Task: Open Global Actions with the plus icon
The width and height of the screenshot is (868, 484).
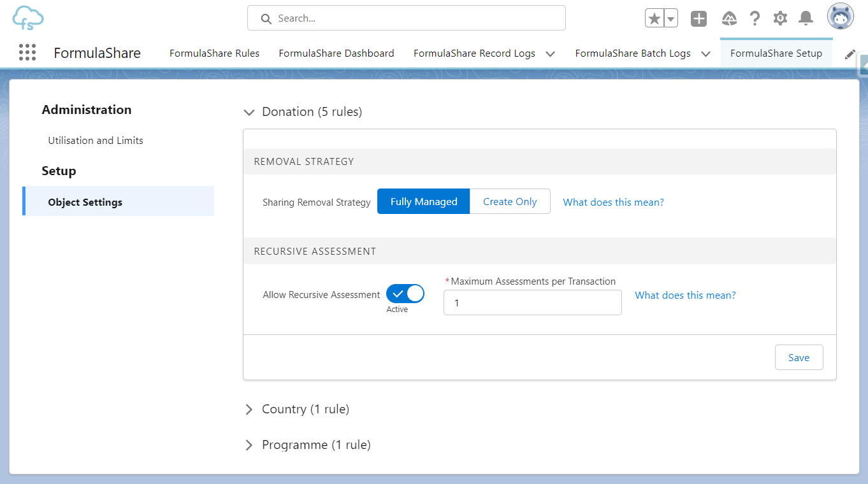Action: [x=698, y=18]
